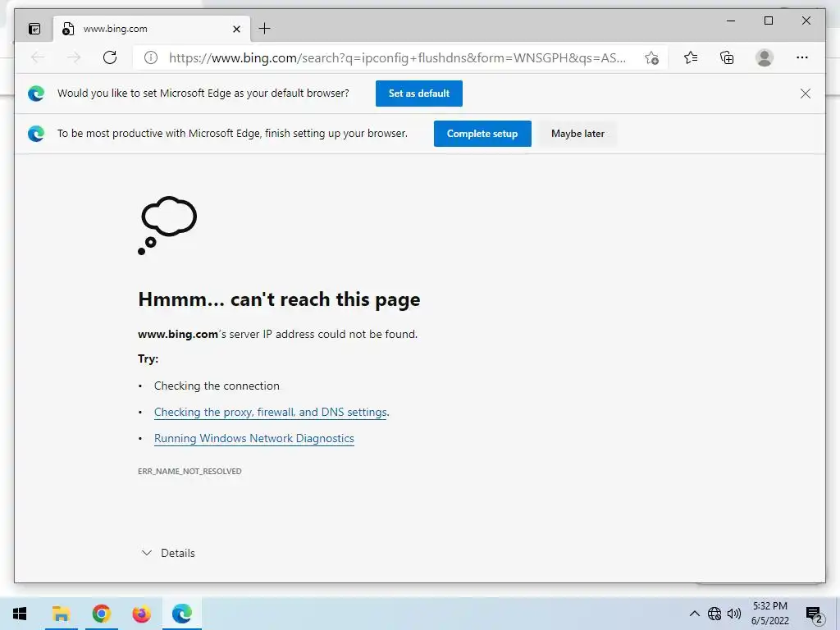Click the Back navigation arrow
Image resolution: width=840 pixels, height=630 pixels.
38,57
